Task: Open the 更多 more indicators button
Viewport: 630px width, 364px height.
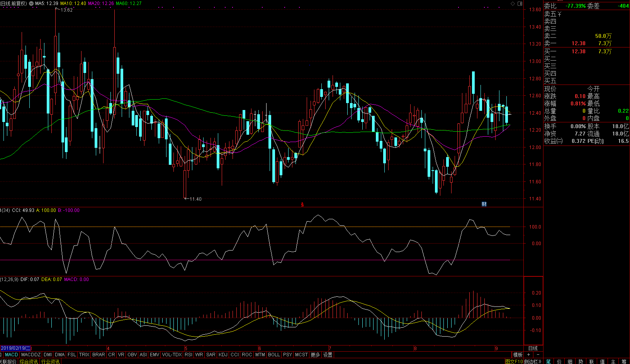Action: [316, 355]
